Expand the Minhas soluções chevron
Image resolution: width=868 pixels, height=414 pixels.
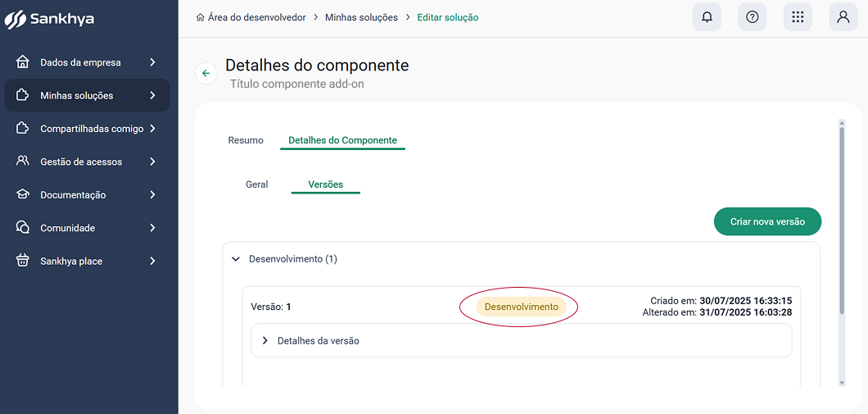pos(153,95)
